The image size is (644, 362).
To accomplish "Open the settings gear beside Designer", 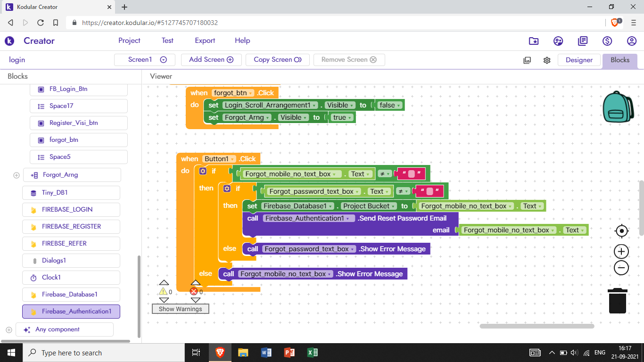I will (547, 60).
